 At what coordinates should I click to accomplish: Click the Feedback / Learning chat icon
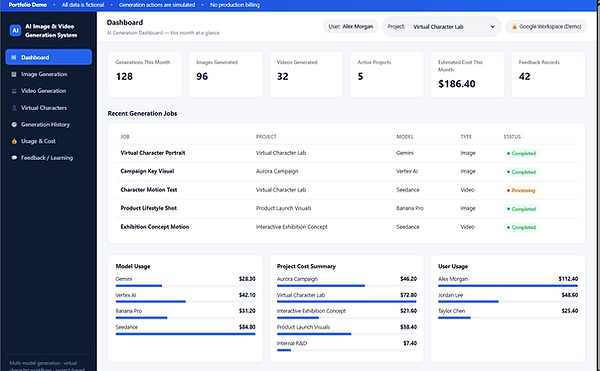[14, 158]
